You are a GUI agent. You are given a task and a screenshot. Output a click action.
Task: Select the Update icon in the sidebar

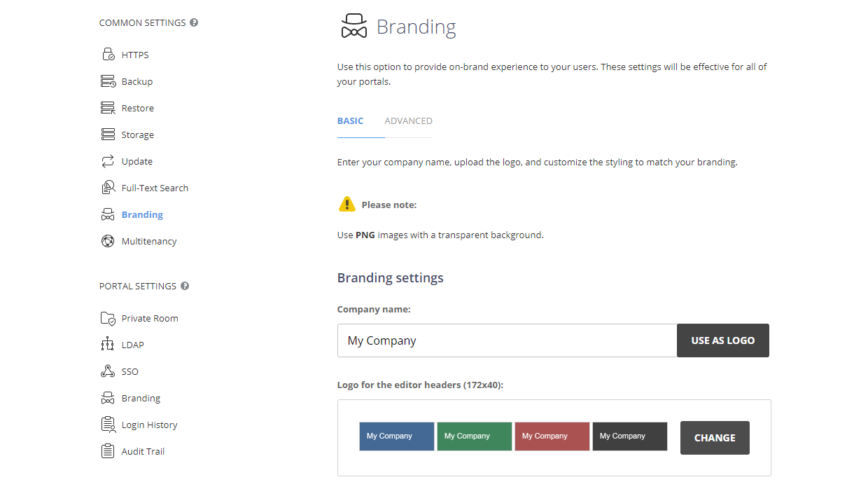(x=108, y=160)
